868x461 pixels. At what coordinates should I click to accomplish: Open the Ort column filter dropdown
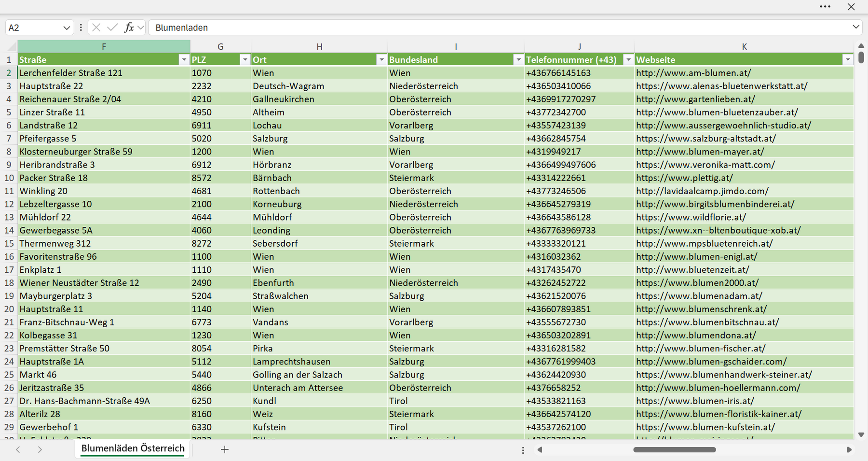381,60
